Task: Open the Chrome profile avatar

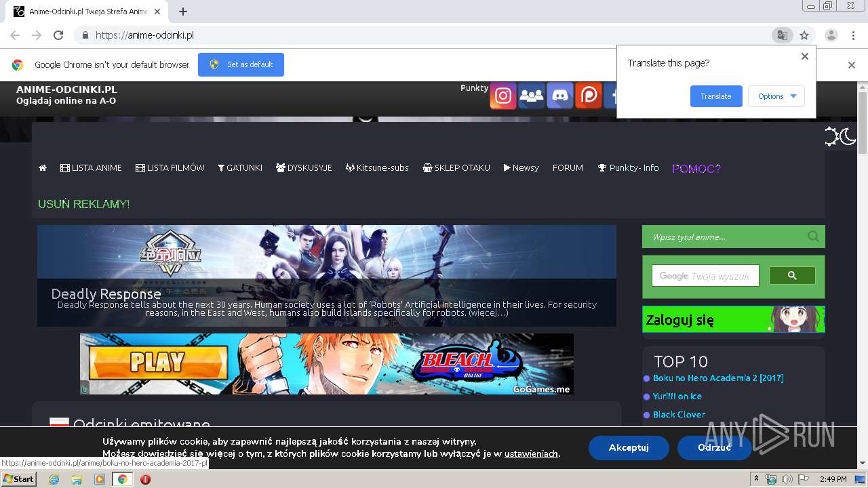Action: click(831, 35)
